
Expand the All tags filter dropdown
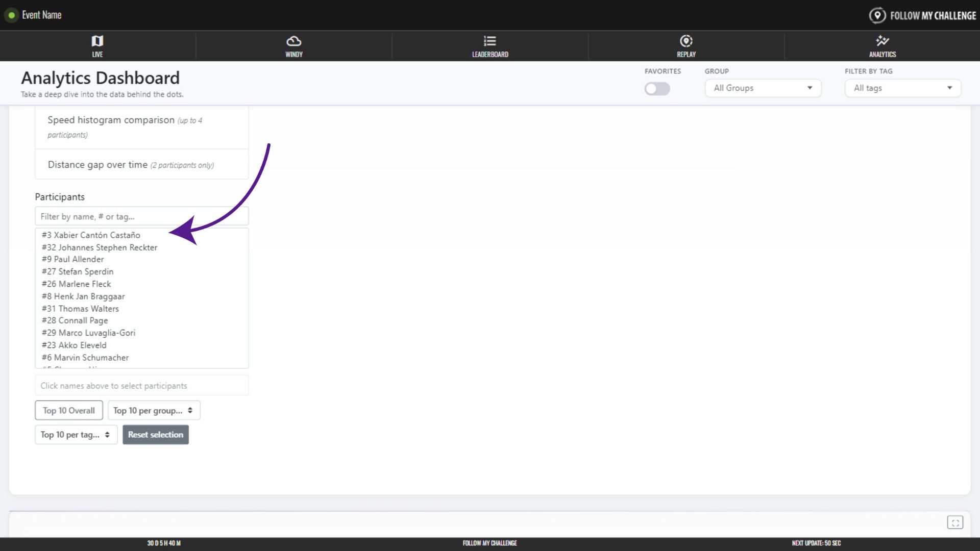coord(902,88)
